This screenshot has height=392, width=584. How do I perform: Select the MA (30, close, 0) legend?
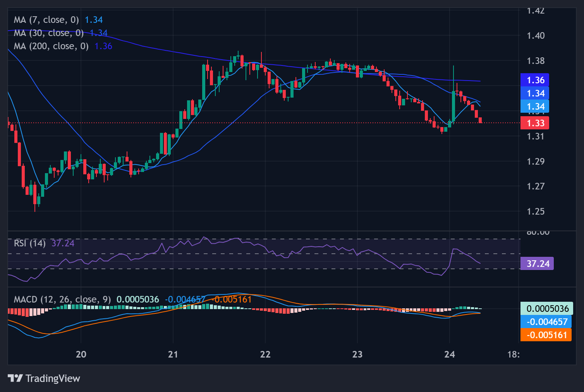[49, 33]
